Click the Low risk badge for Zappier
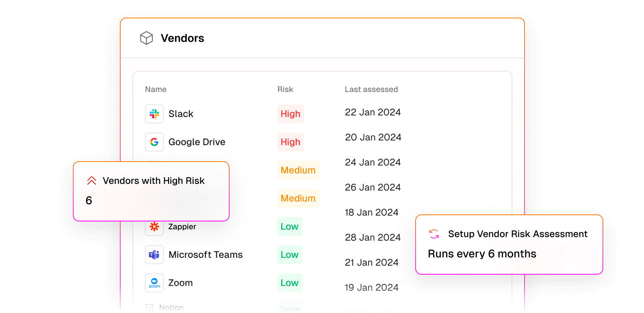This screenshot has width=644, height=313. 290,227
